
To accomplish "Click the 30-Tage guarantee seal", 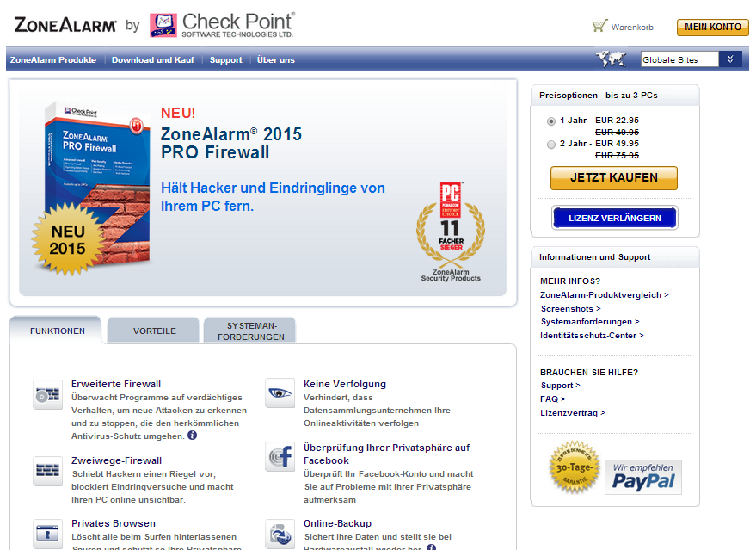I will [x=575, y=467].
